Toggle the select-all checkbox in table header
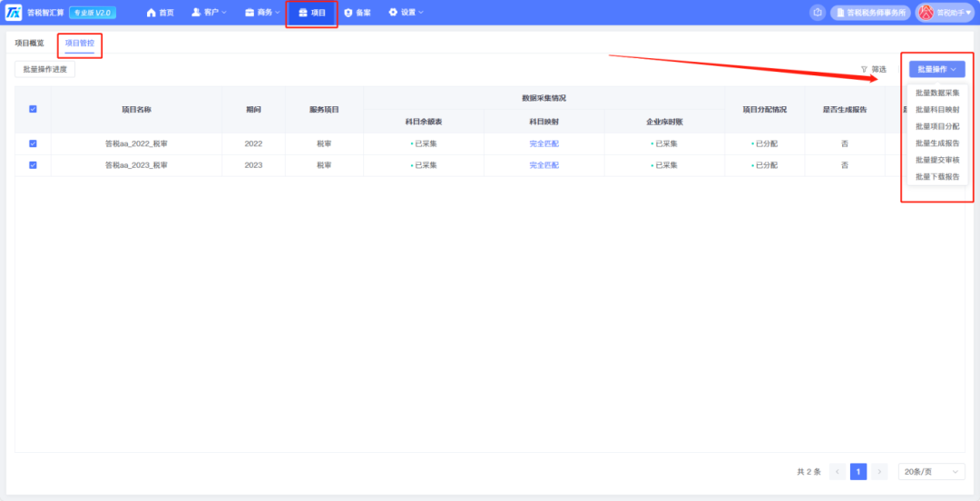 34,109
